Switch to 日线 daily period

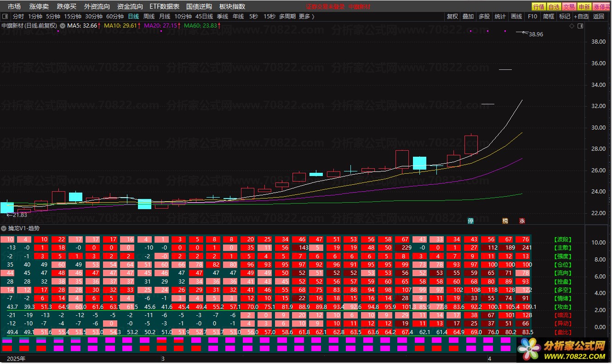133,17
